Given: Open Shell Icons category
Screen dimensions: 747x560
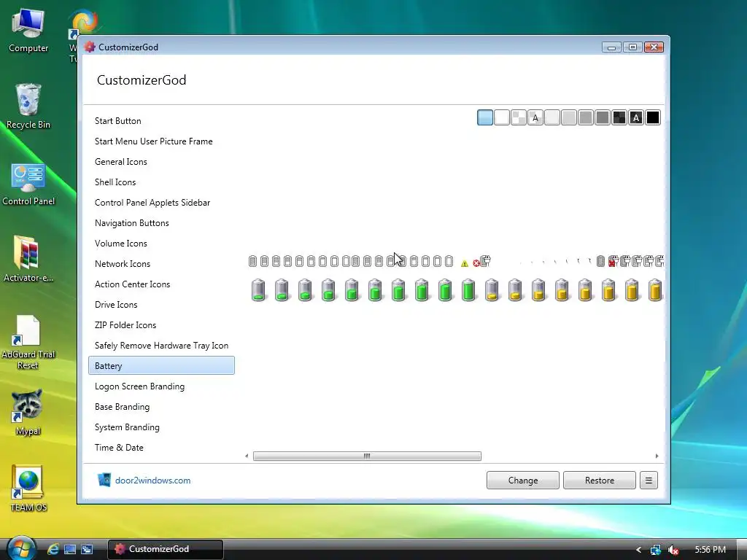Looking at the screenshot, I should (161, 182).
